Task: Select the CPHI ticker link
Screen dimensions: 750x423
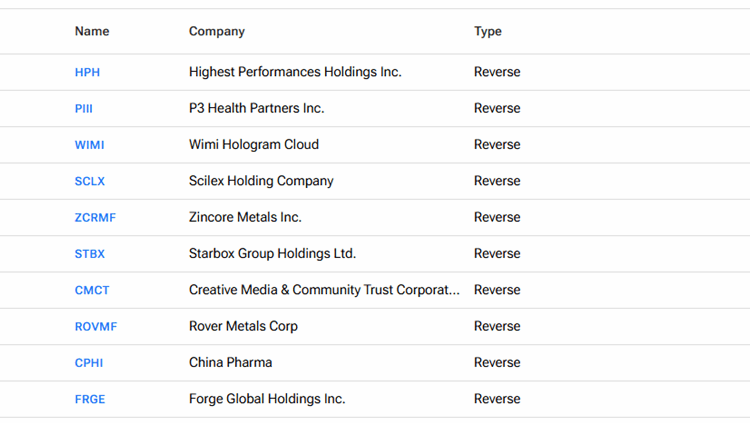Action: 89,363
